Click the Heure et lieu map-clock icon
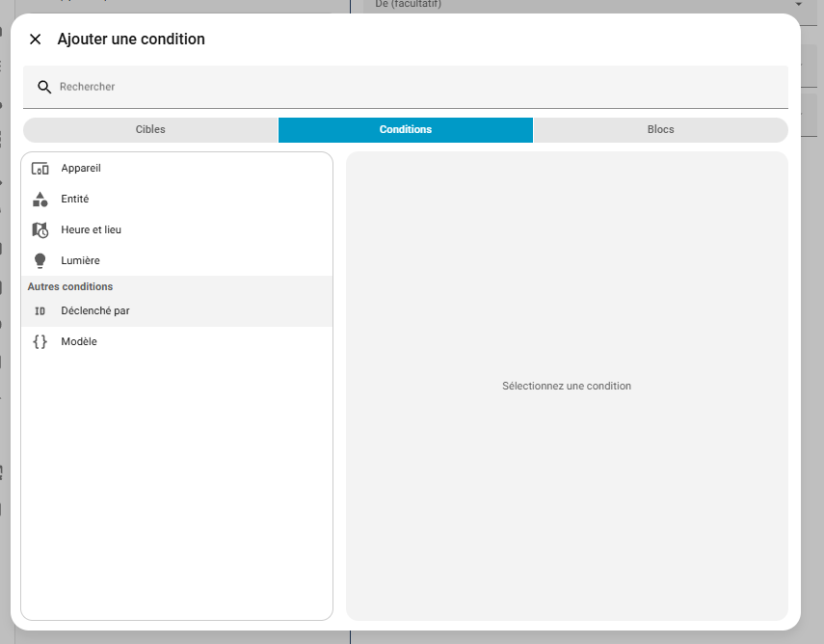This screenshot has height=644, width=824. (x=40, y=230)
